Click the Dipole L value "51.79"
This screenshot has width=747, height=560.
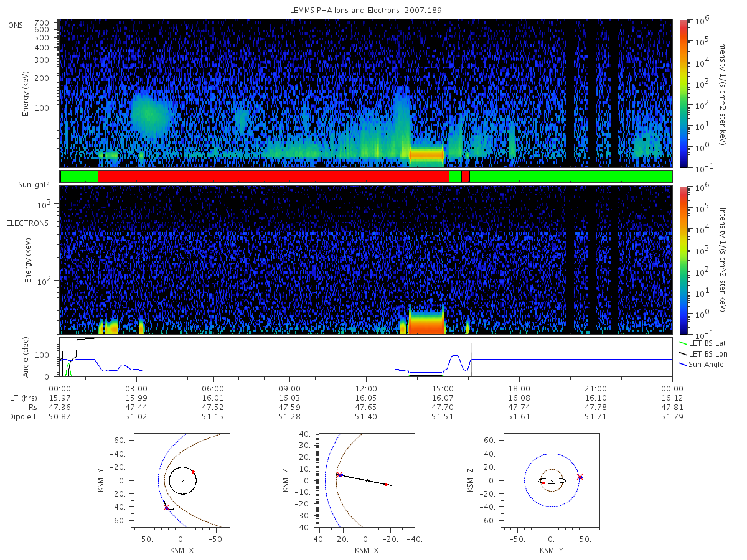(x=672, y=417)
